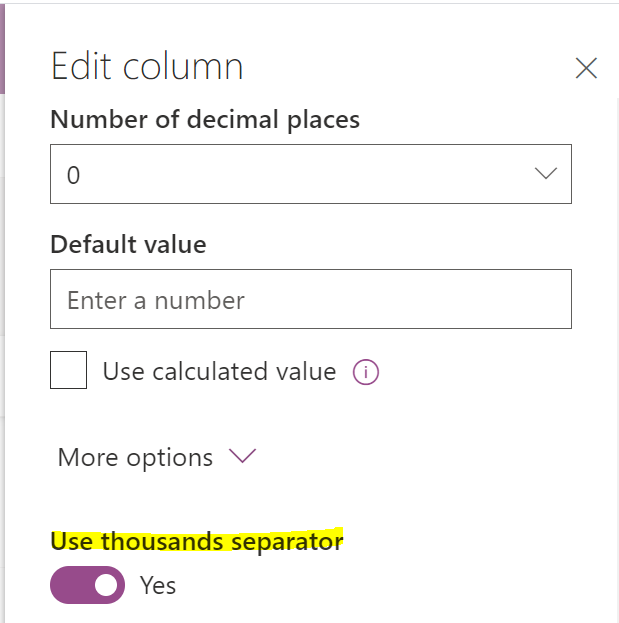Close the Edit column panel
619x623 pixels.
tap(586, 68)
